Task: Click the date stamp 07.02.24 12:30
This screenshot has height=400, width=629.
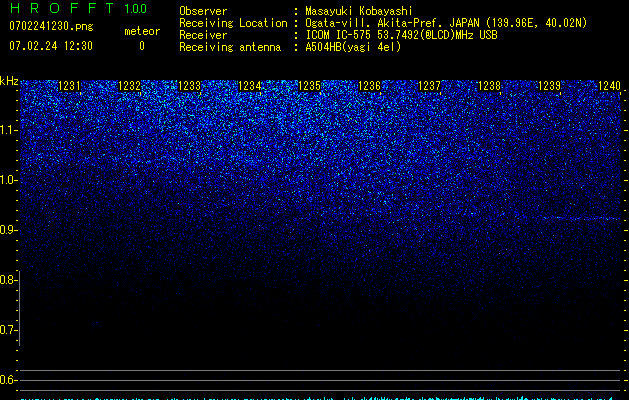Action: click(51, 46)
